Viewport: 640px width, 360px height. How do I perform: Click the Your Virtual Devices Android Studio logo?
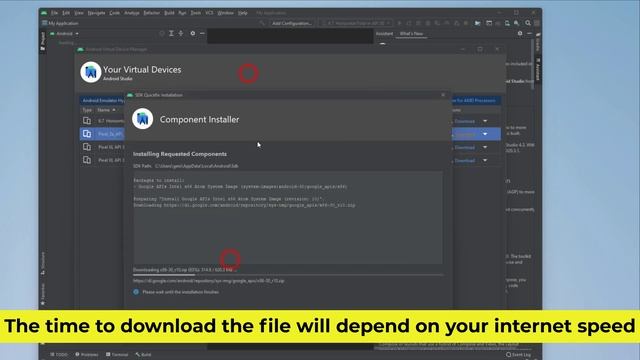coord(91,72)
